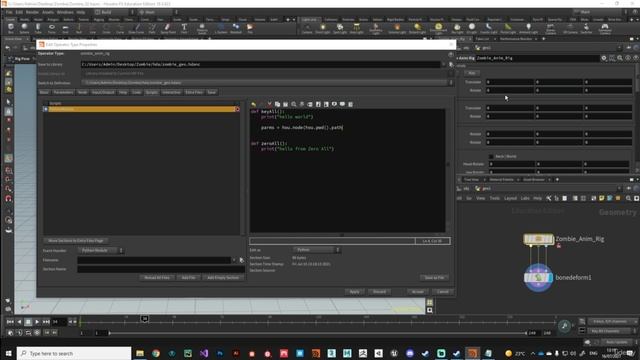Click the playhead marker on the timeline
The image size is (640, 360).
point(144,319)
